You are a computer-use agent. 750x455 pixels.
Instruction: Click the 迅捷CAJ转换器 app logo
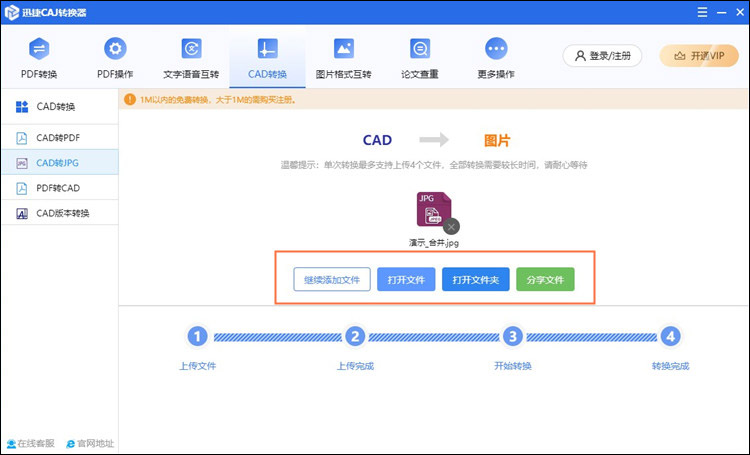[11, 12]
